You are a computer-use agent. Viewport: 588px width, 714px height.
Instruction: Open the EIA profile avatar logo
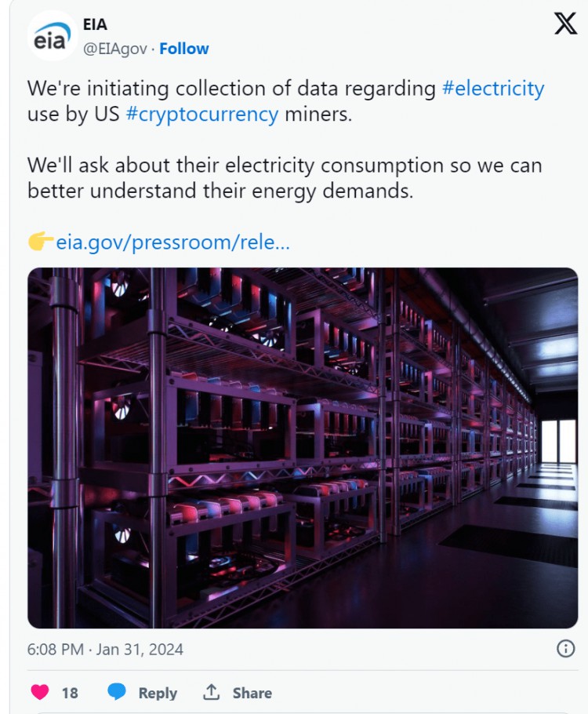53,36
